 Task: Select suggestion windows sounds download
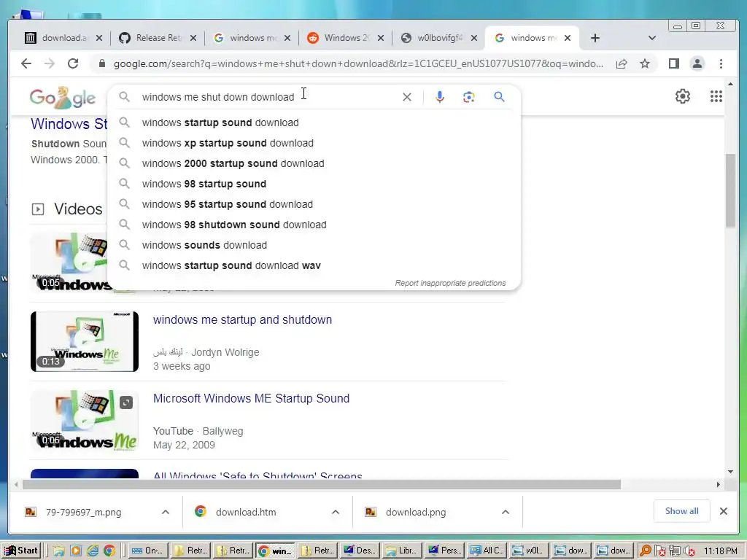pos(314,245)
